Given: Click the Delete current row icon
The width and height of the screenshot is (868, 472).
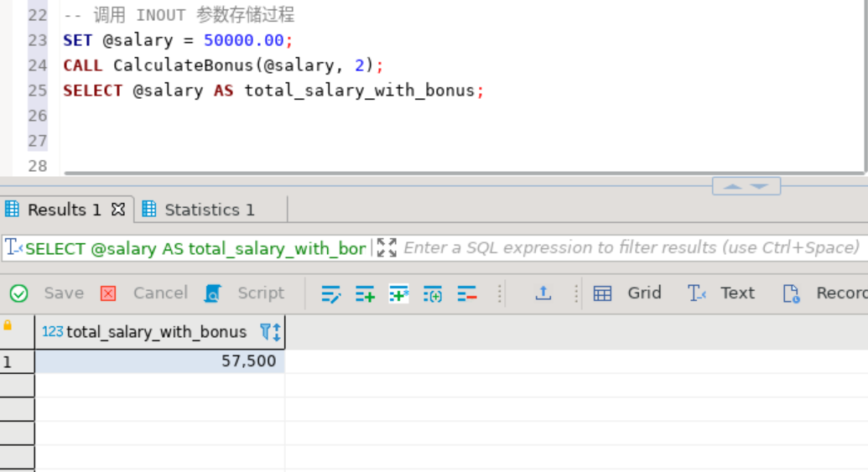Looking at the screenshot, I should [x=467, y=293].
